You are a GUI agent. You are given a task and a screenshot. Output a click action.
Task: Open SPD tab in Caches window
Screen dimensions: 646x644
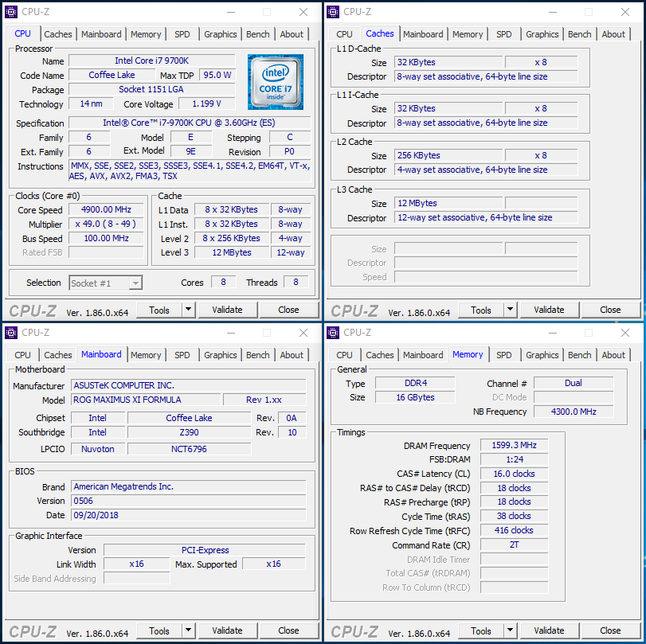(504, 34)
